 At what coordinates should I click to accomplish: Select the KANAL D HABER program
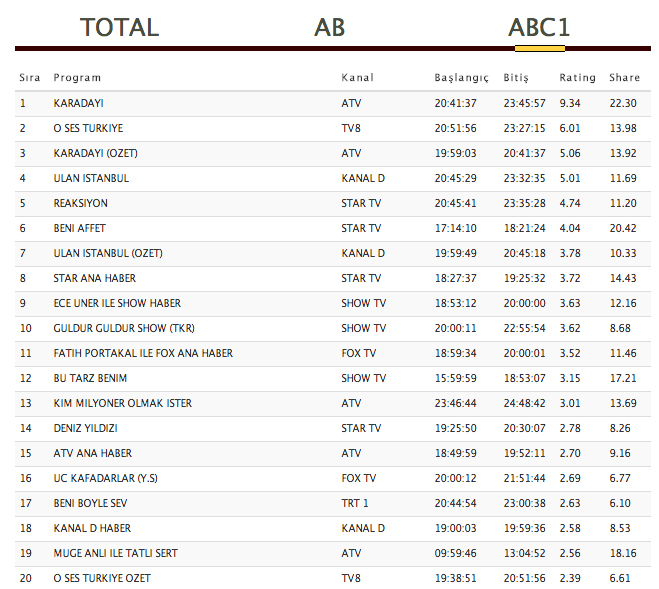tap(92, 528)
